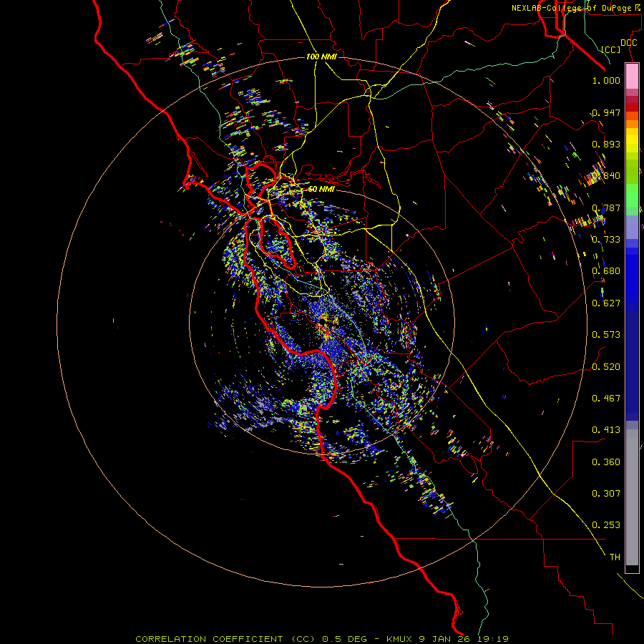This screenshot has width=644, height=644.
Task: Click the [CC] units label
Action: tap(611, 49)
